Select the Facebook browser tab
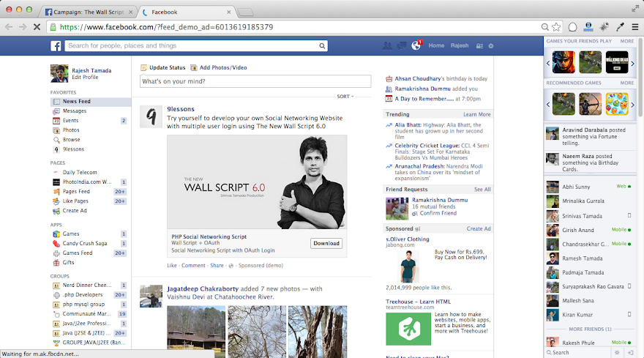Image resolution: width=644 pixels, height=358 pixels. (x=187, y=12)
